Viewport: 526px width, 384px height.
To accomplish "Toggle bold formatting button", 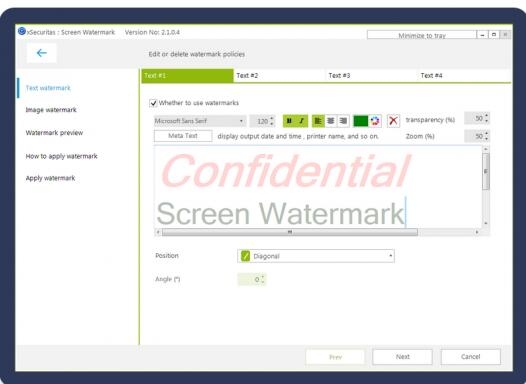I will point(289,121).
